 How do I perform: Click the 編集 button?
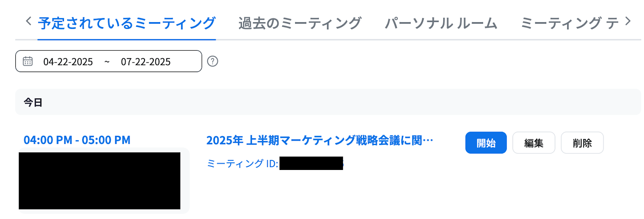pyautogui.click(x=534, y=143)
